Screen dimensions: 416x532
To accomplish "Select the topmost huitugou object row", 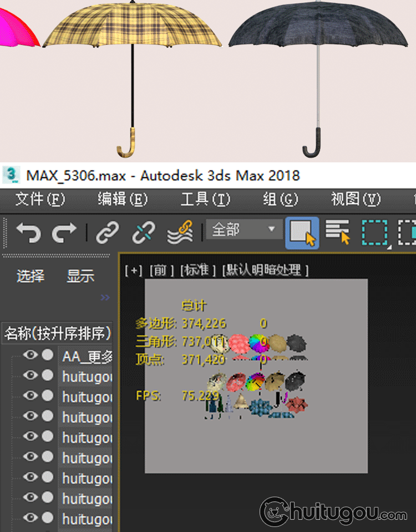I will pos(87,377).
